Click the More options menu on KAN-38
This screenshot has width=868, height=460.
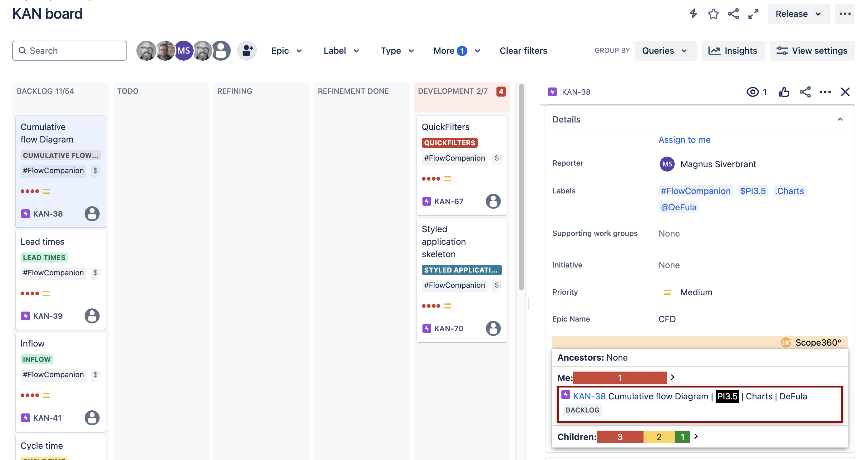click(825, 92)
